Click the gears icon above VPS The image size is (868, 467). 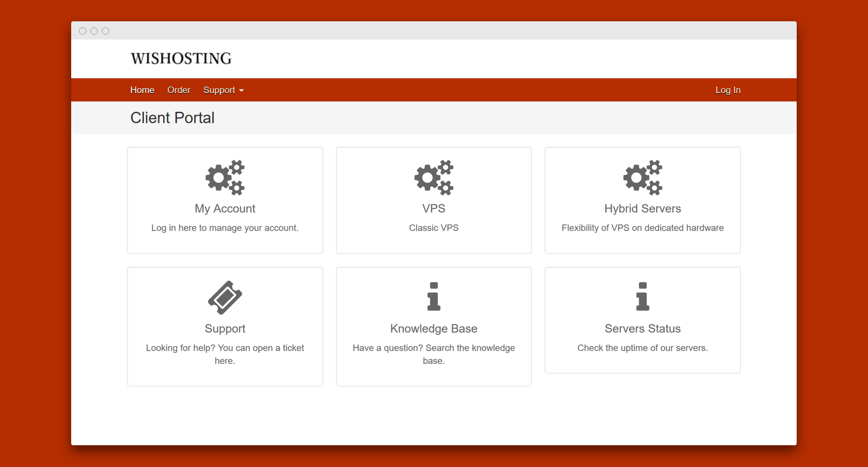click(434, 177)
